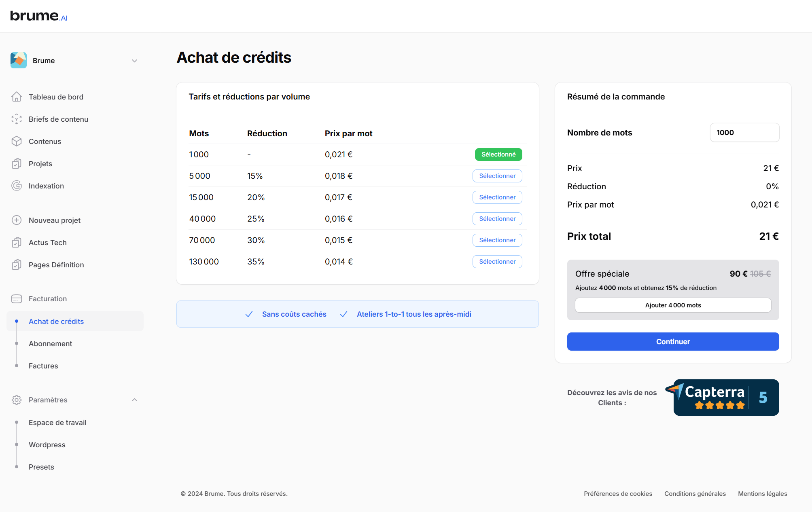Select the 5 000 words pricing tier

click(497, 176)
